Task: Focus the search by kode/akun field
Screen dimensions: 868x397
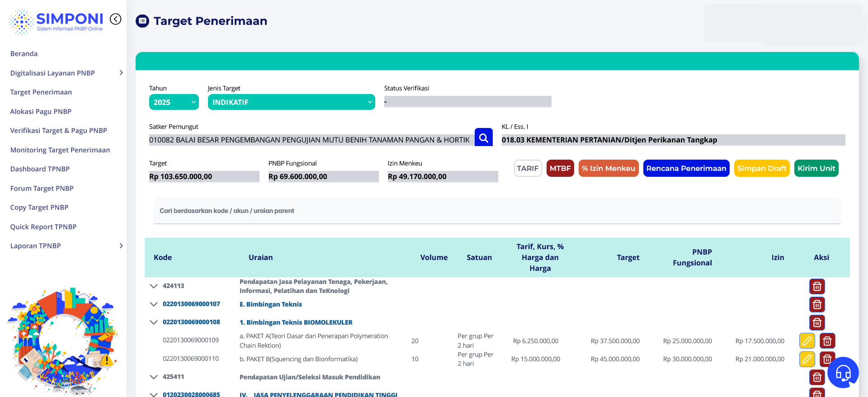Action: (496, 211)
